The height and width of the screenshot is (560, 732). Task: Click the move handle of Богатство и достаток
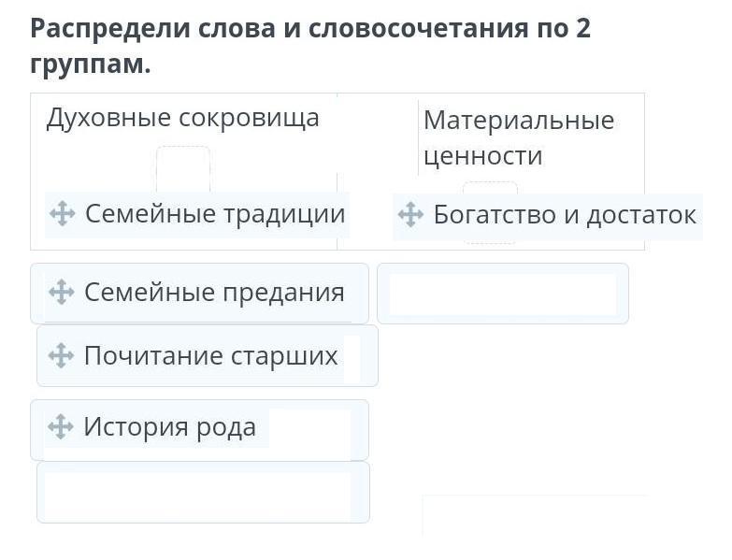click(410, 215)
